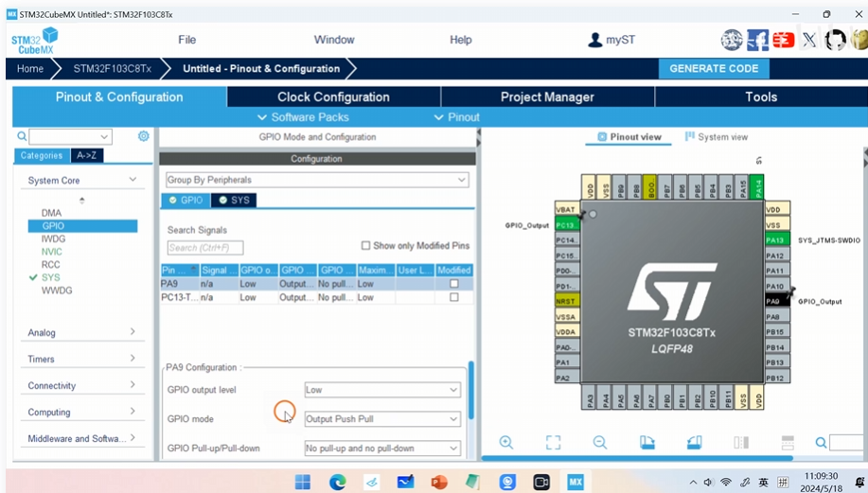Screen dimensions: 868x493
Task: Select the NVIC item in System Core
Action: pos(51,252)
